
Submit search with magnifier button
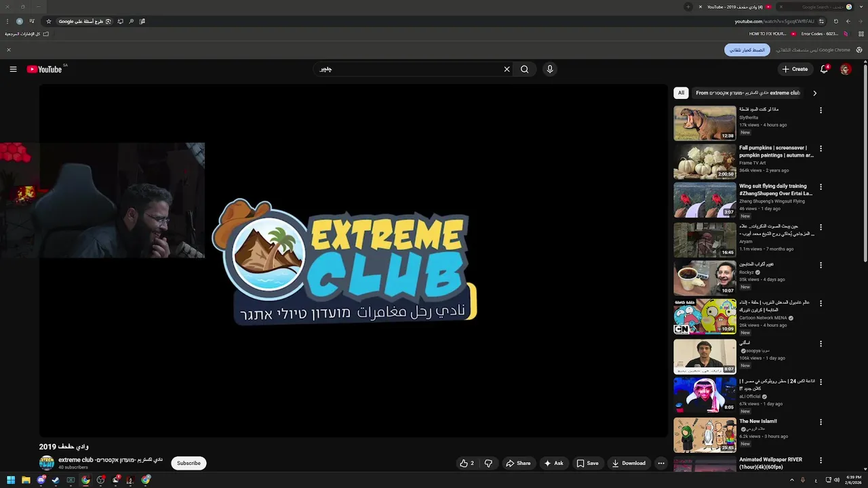pos(524,69)
